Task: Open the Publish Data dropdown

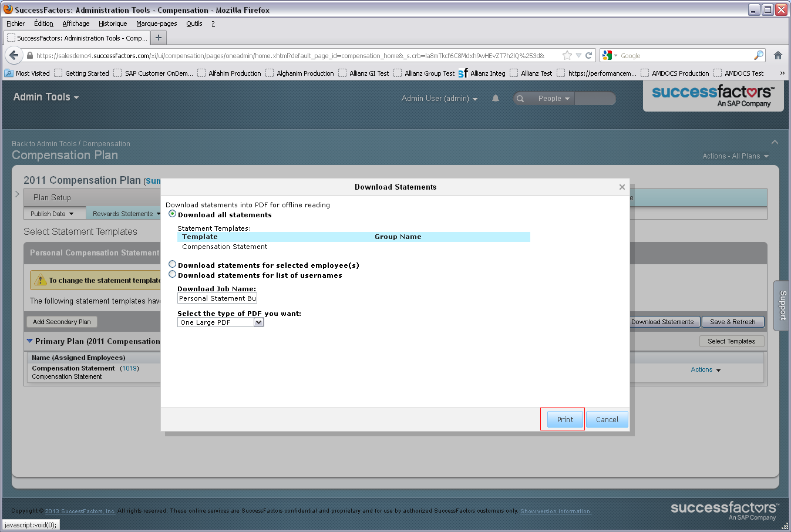Action: tap(52, 214)
